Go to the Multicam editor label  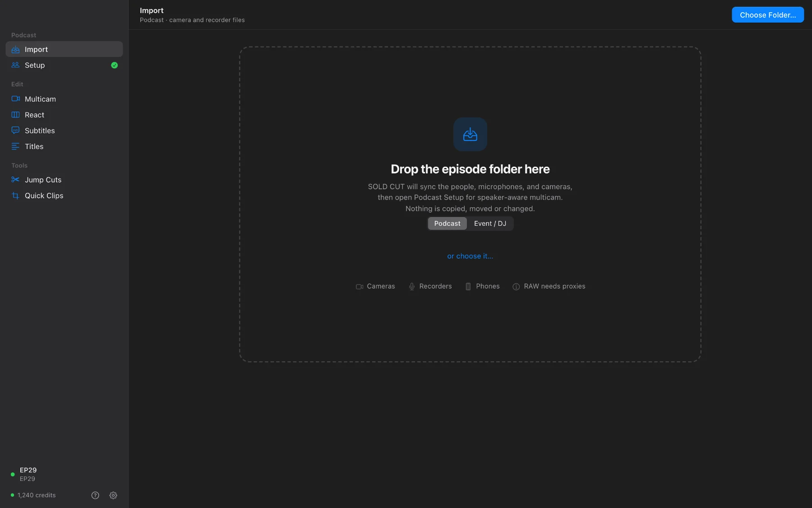pos(40,99)
